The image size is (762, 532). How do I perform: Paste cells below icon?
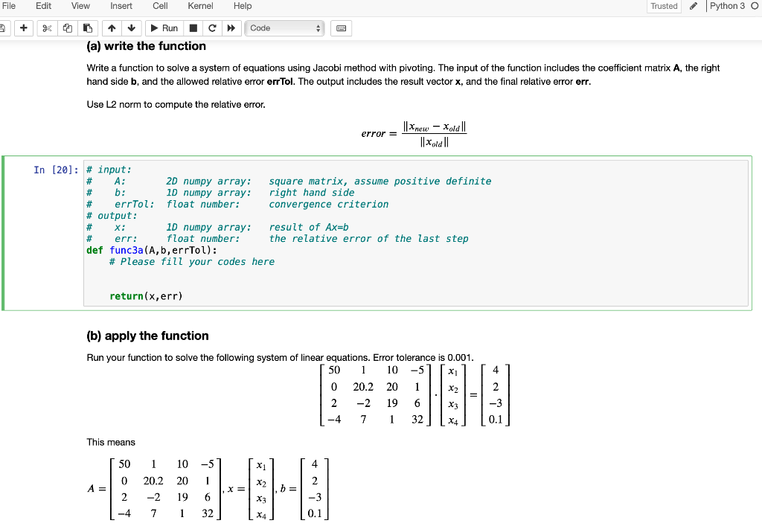(88, 28)
